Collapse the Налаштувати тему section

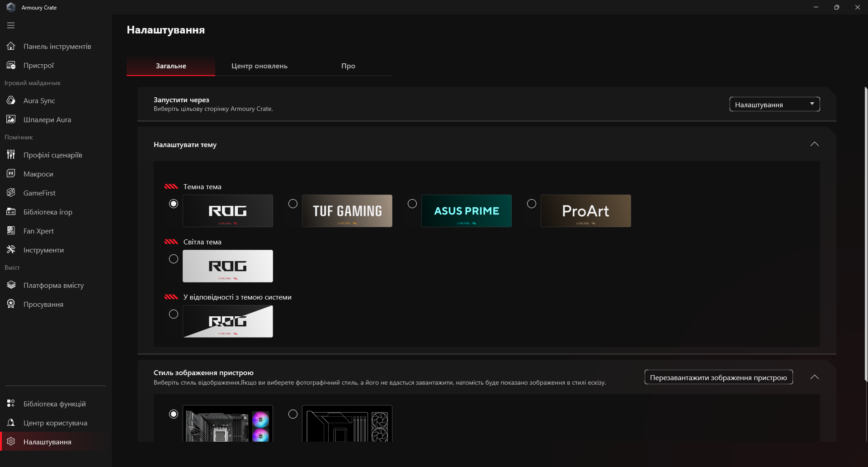(x=815, y=144)
